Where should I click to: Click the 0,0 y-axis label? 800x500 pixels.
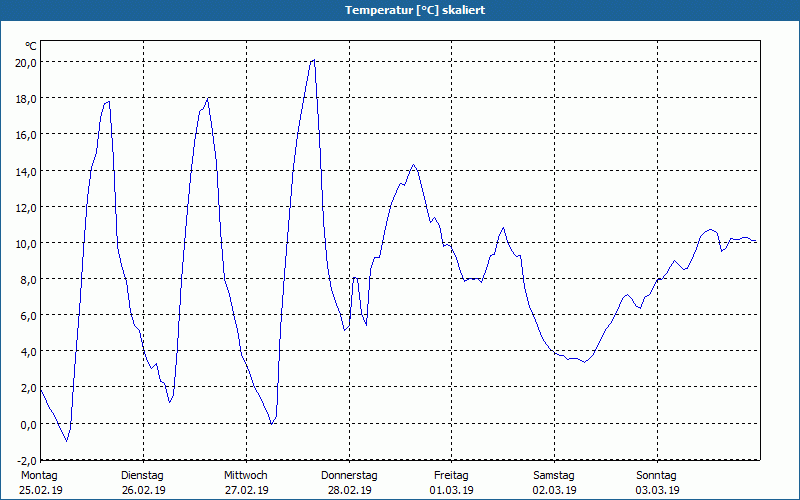(x=29, y=424)
